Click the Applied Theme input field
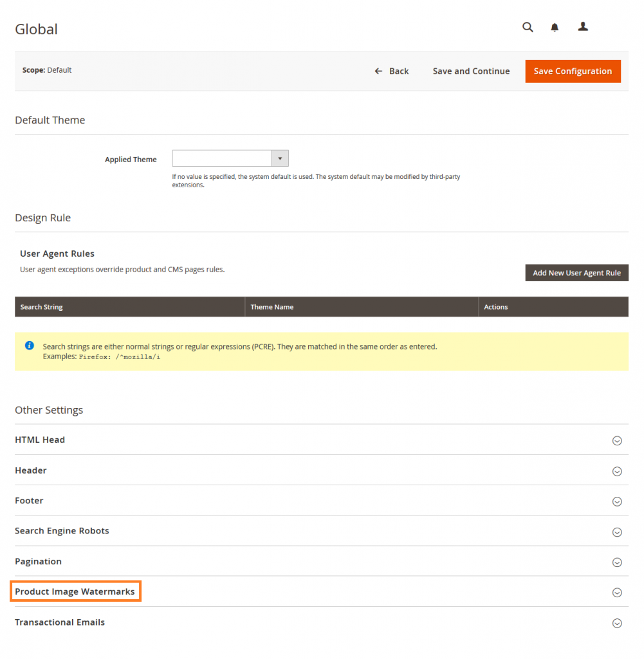 pyautogui.click(x=222, y=158)
